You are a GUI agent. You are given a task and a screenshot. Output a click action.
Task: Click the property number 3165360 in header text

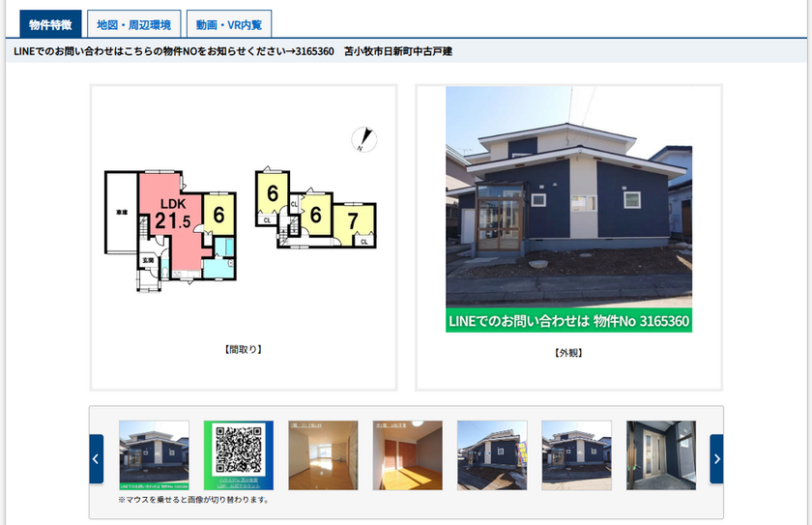(x=312, y=51)
